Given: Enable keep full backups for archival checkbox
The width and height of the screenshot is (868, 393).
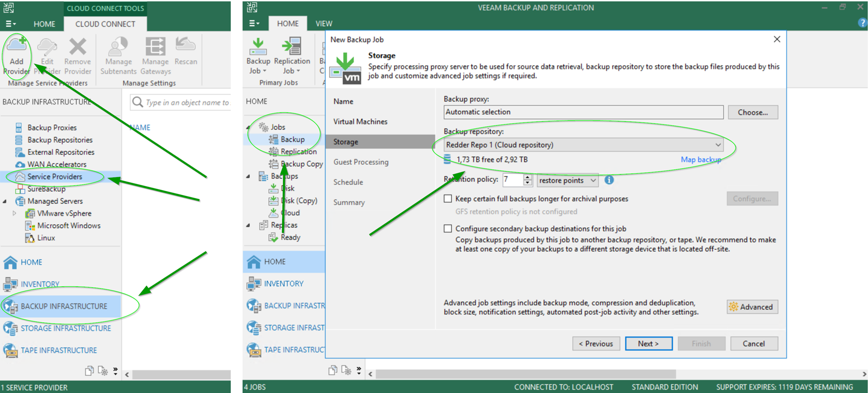Looking at the screenshot, I should (448, 199).
